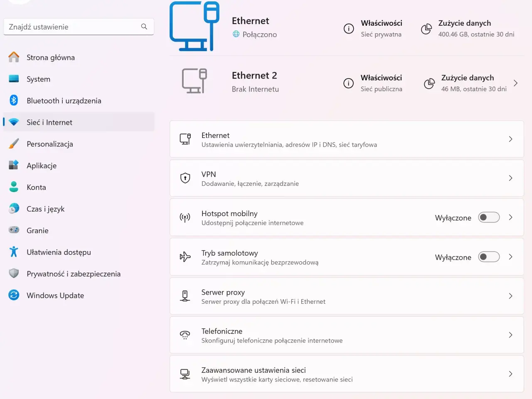The width and height of the screenshot is (532, 399).
Task: Open VPN row chevron
Action: click(510, 178)
